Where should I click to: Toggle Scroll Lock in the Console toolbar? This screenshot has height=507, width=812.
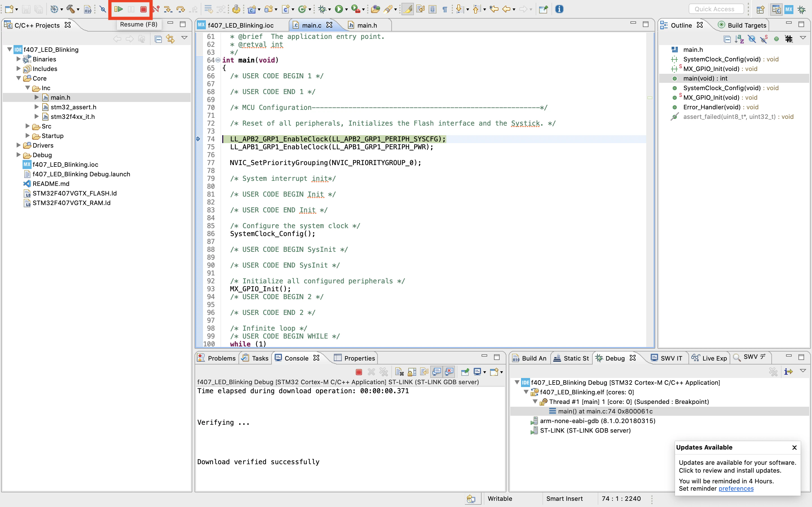pyautogui.click(x=412, y=372)
